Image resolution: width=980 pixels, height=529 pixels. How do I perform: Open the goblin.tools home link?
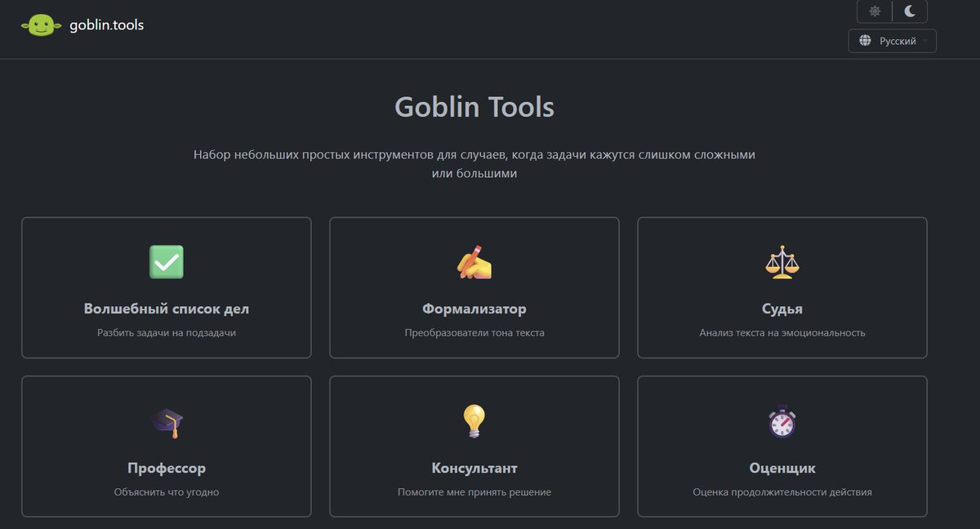pyautogui.click(x=107, y=24)
